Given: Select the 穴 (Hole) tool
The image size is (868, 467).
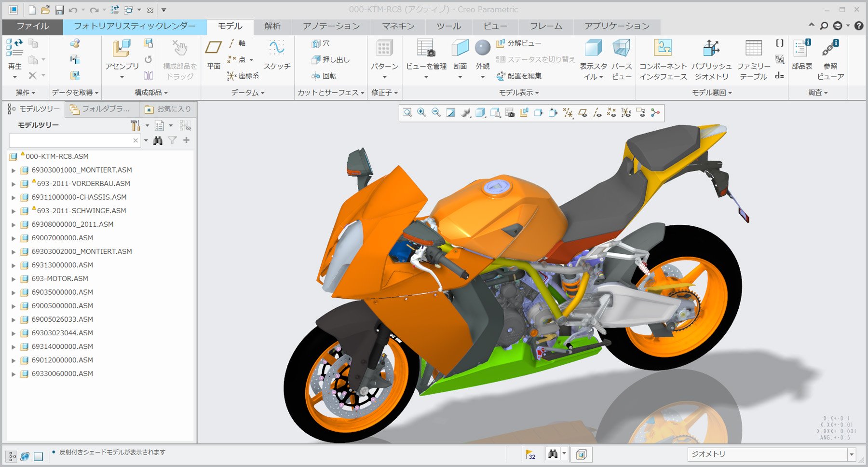Looking at the screenshot, I should pyautogui.click(x=321, y=43).
